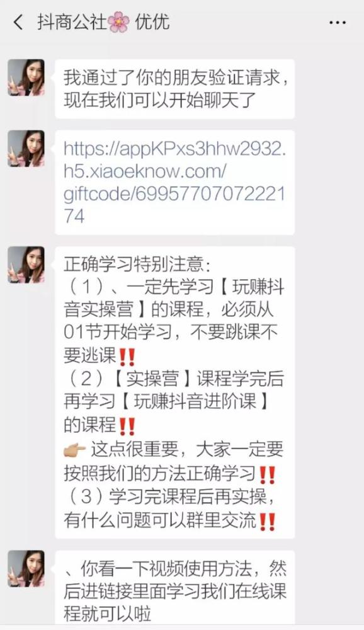Open the avatar beside the friend verification message

pos(26,77)
